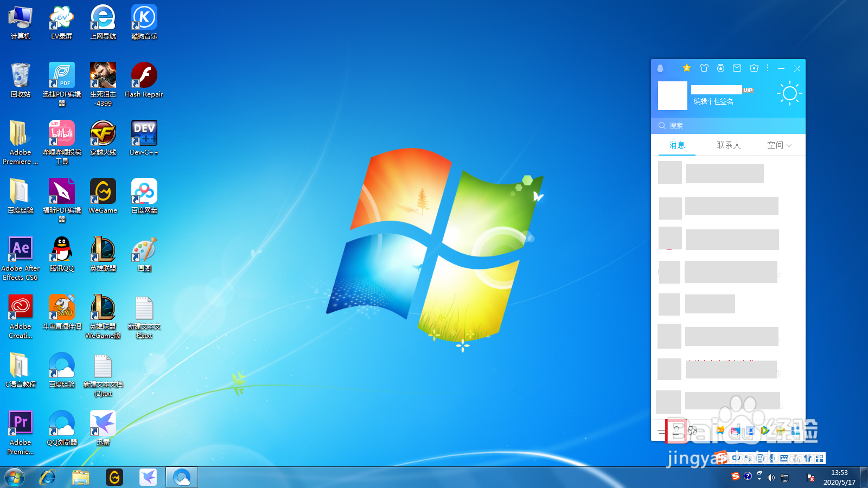Launch 英雄联盟 desktop shortcut
868x488 pixels.
(103, 254)
